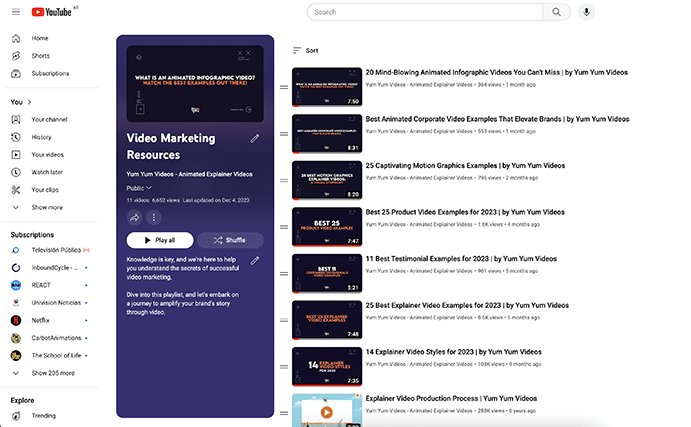This screenshot has height=427, width=691.
Task: Click the Explore section heading
Action: (22, 401)
